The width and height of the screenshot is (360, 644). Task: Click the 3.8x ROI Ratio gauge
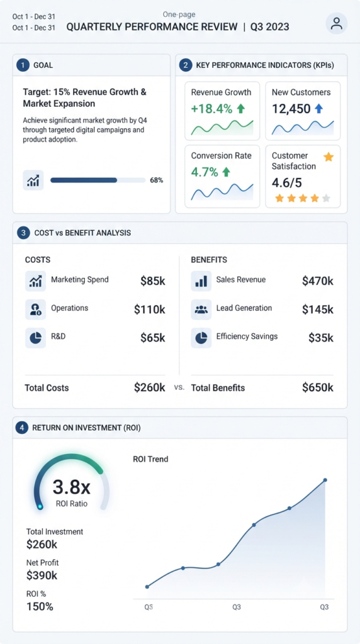tap(72, 482)
